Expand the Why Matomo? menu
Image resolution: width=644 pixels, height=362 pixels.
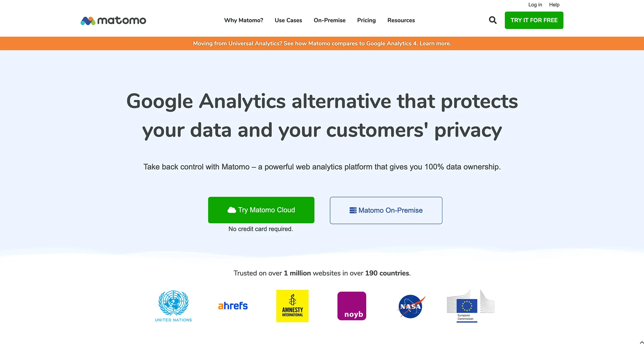point(244,20)
